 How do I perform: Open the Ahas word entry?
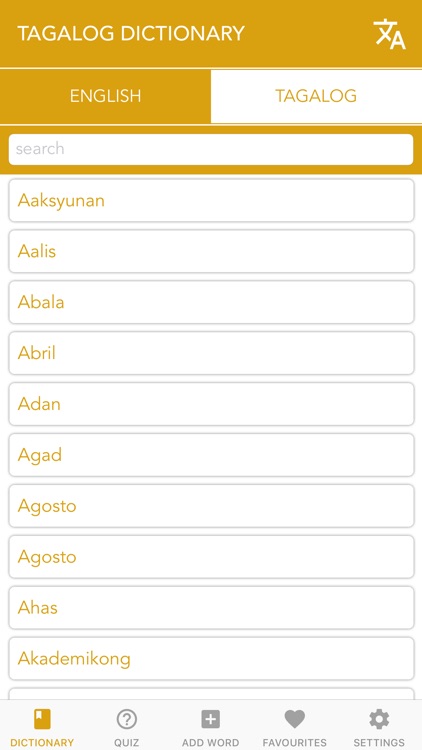coord(211,608)
